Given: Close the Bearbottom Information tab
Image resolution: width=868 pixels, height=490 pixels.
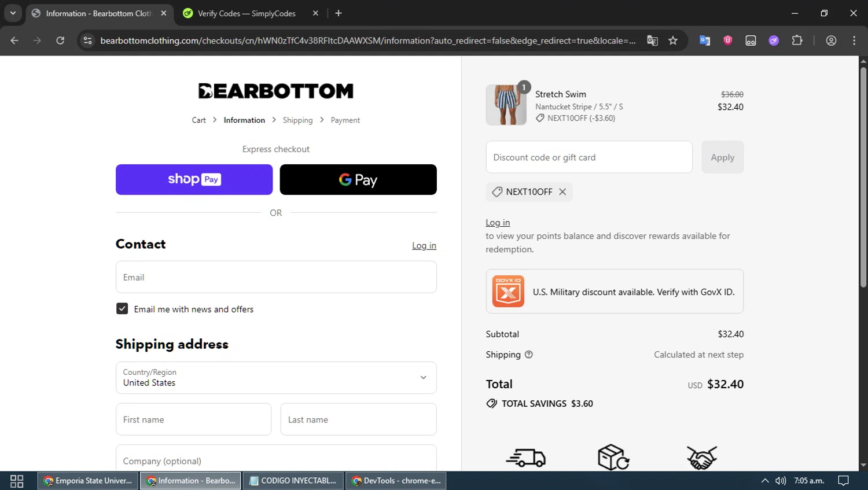Looking at the screenshot, I should tap(164, 13).
